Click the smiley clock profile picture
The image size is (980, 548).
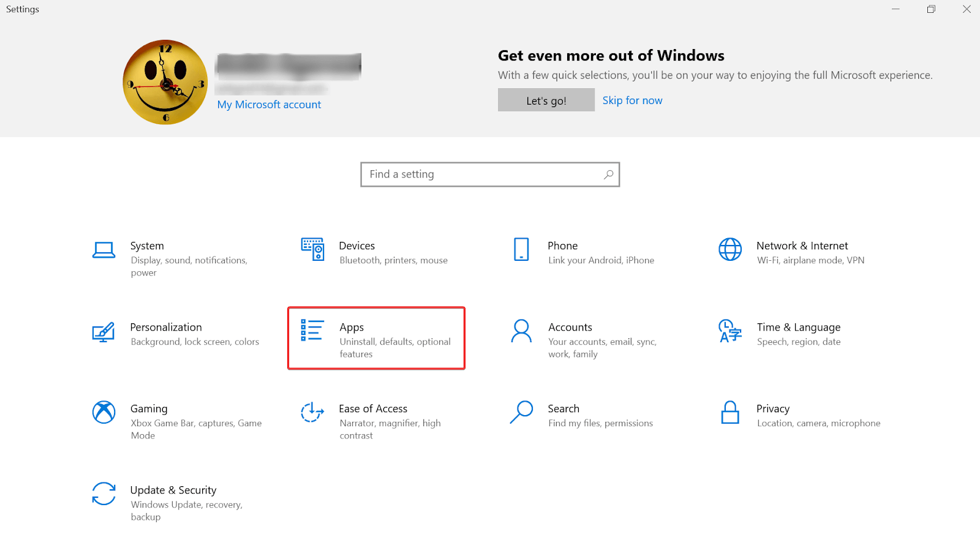click(x=165, y=82)
